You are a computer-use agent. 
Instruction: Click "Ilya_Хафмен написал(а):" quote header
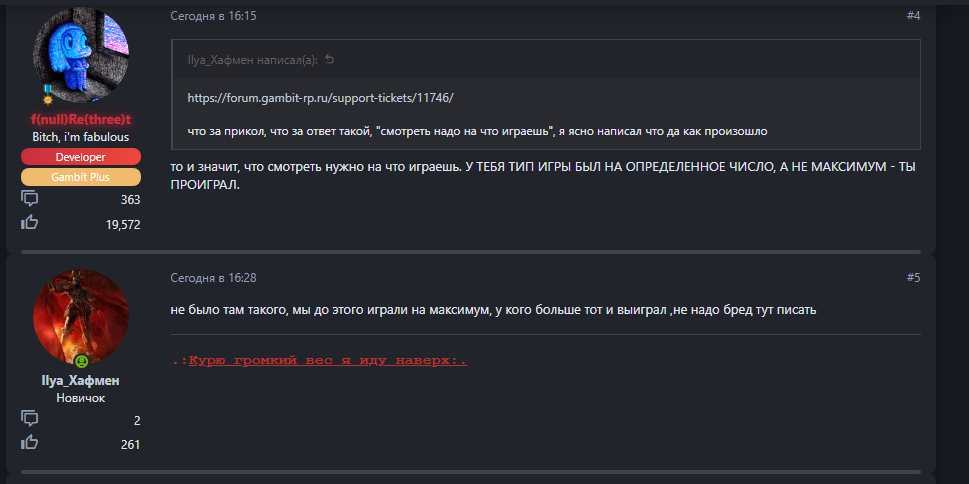click(252, 60)
